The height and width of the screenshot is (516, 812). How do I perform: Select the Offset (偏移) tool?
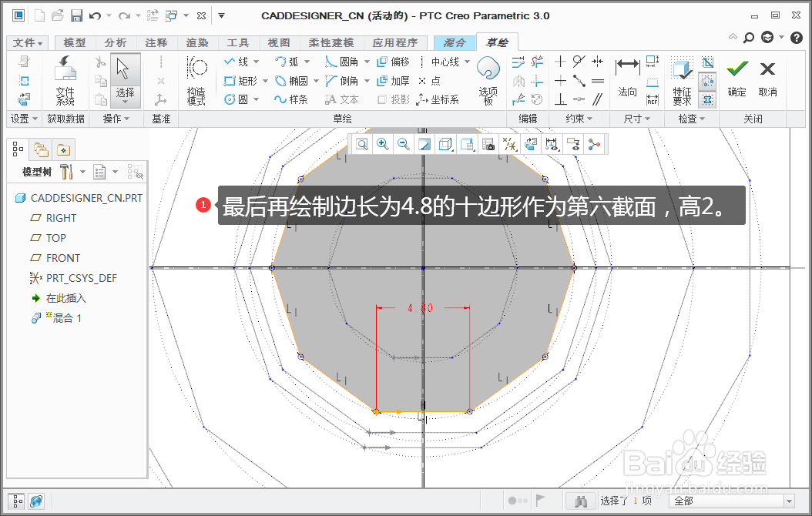click(393, 62)
